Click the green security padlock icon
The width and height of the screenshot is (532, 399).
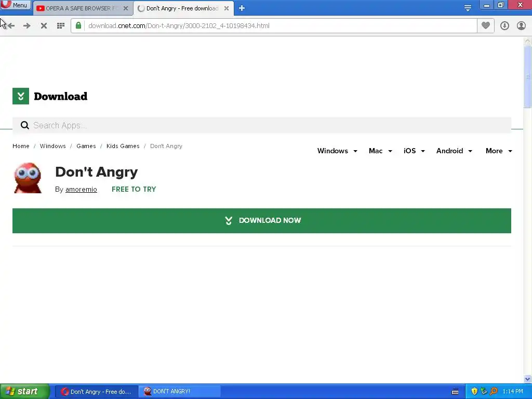tap(78, 25)
